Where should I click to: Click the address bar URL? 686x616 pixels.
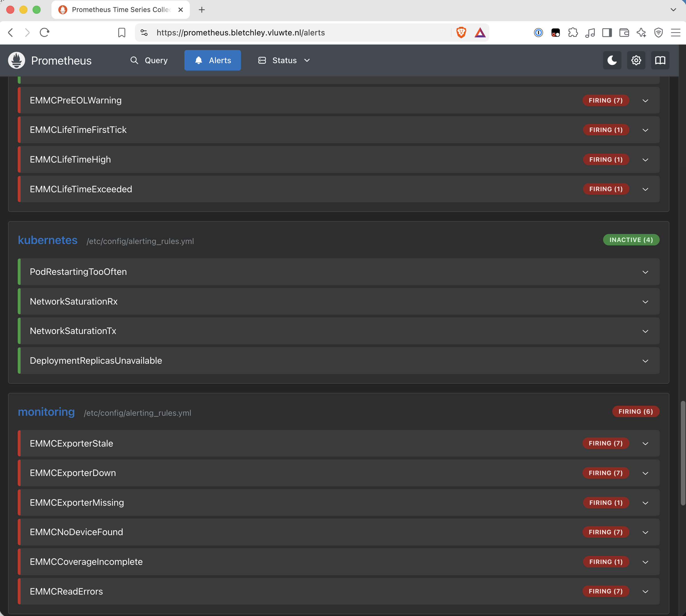tap(240, 33)
